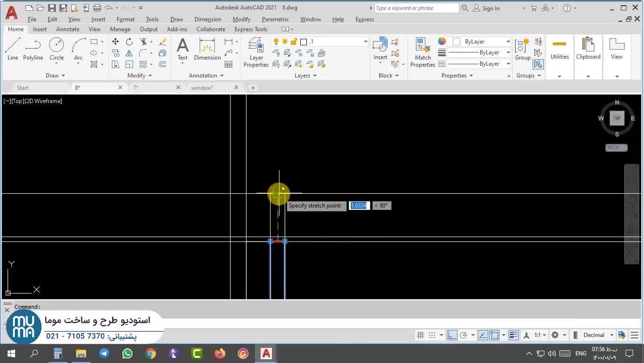The width and height of the screenshot is (644, 363).
Task: Click Sign In link
Action: point(491,8)
